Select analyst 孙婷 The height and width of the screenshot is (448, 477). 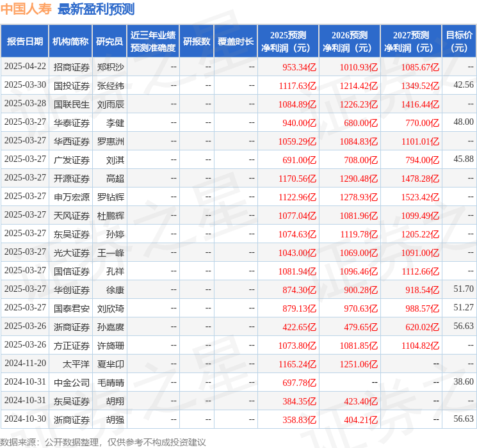tap(115, 234)
